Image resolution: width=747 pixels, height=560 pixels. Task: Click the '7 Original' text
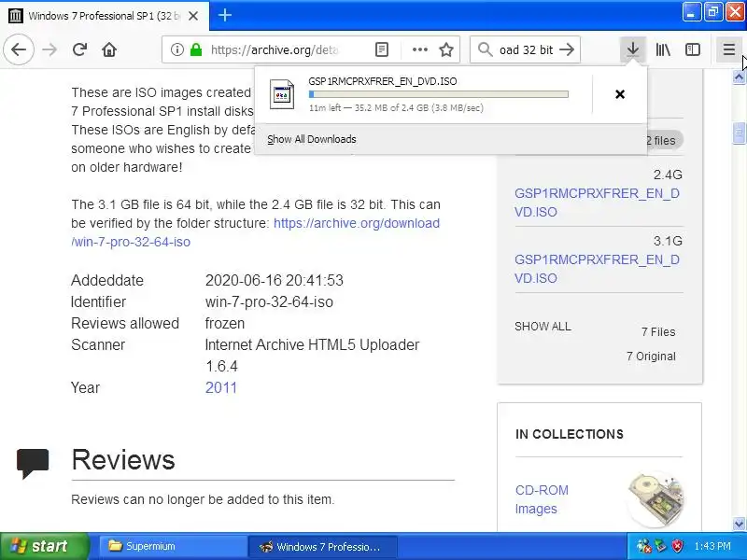[651, 357]
